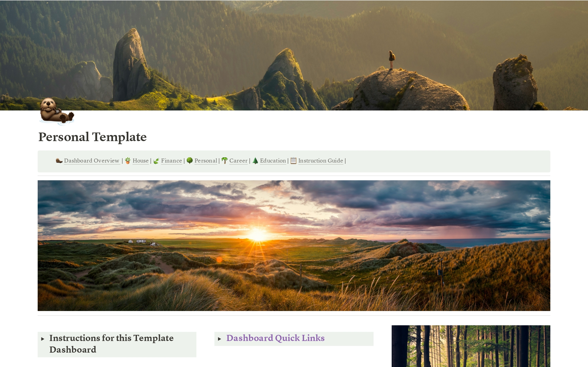Click the round tree icon beside Personal

coord(190,161)
